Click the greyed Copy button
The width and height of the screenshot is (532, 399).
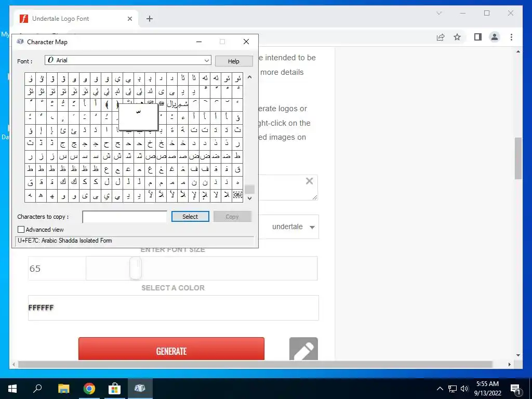(232, 217)
